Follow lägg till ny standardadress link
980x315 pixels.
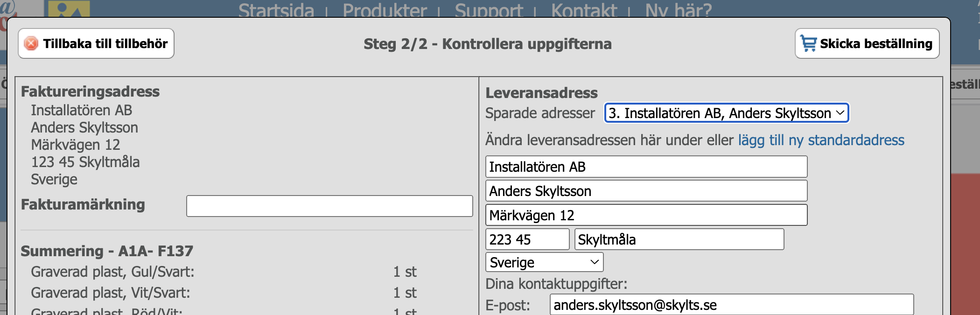coord(821,140)
